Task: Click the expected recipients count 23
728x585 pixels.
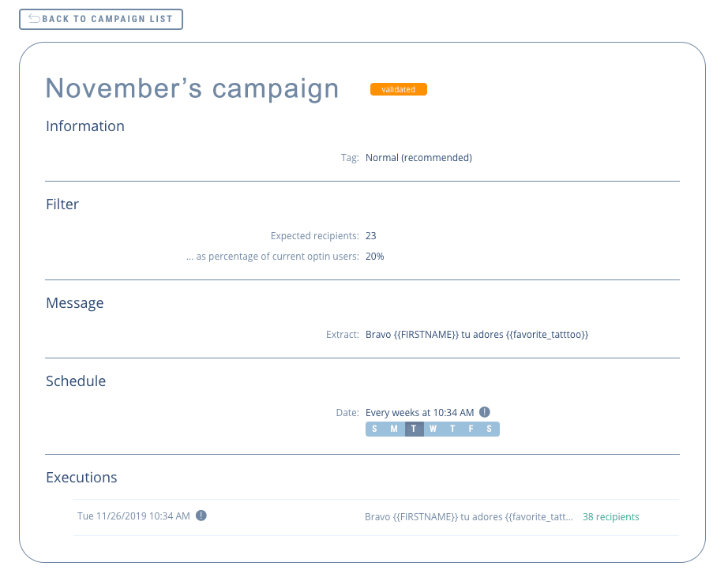Action: [x=371, y=236]
